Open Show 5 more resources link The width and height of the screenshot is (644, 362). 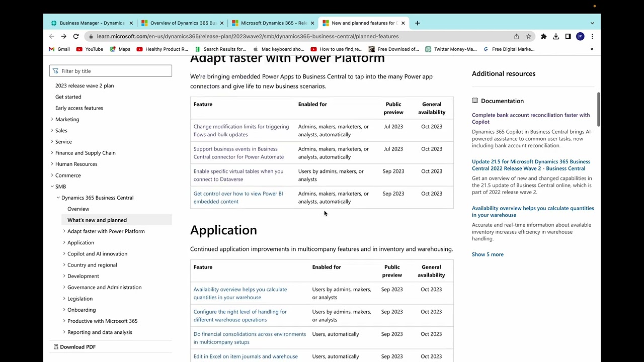(x=488, y=254)
